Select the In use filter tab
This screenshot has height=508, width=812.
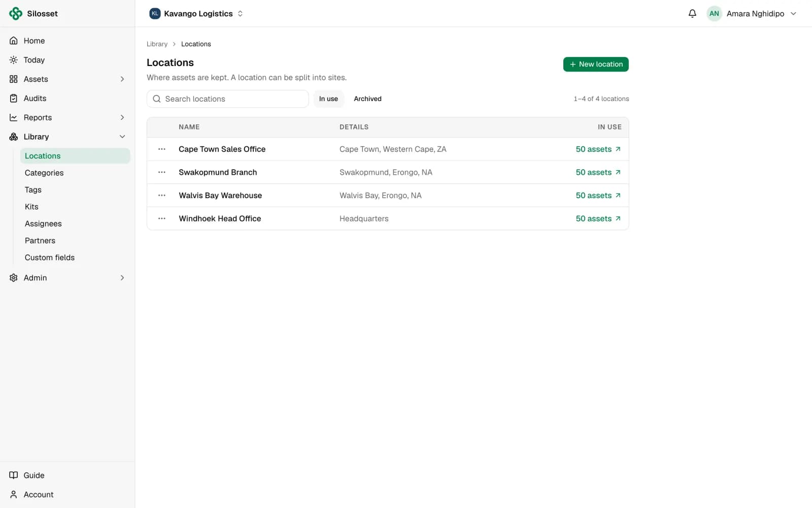click(328, 99)
